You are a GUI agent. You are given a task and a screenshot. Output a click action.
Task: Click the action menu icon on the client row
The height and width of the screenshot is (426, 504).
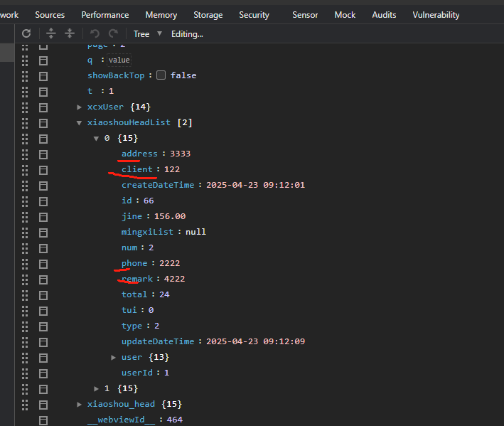(43, 170)
